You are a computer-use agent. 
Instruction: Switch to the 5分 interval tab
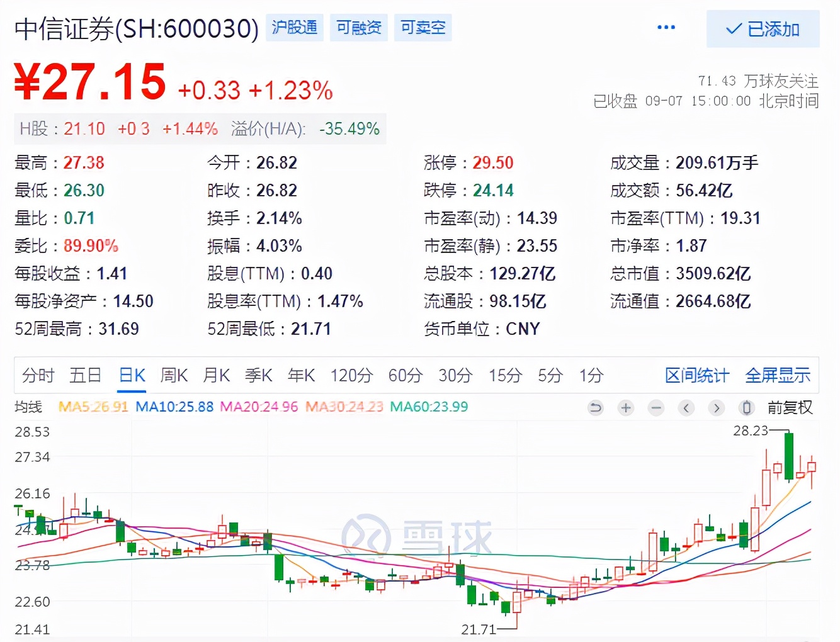(550, 375)
